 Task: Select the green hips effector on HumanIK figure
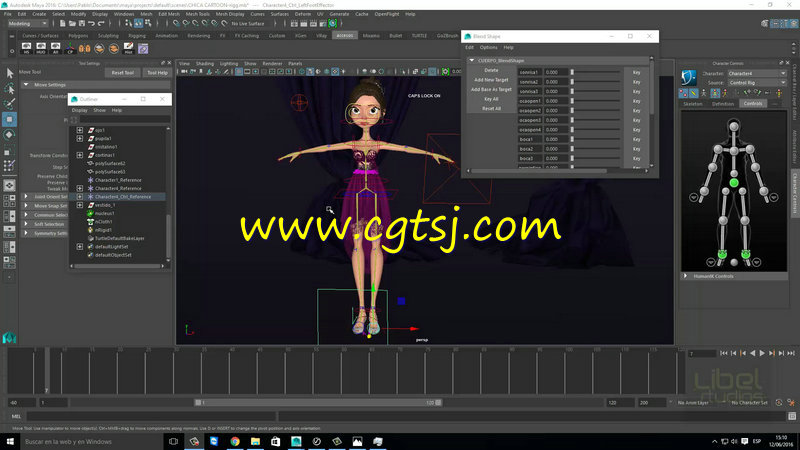(x=734, y=183)
